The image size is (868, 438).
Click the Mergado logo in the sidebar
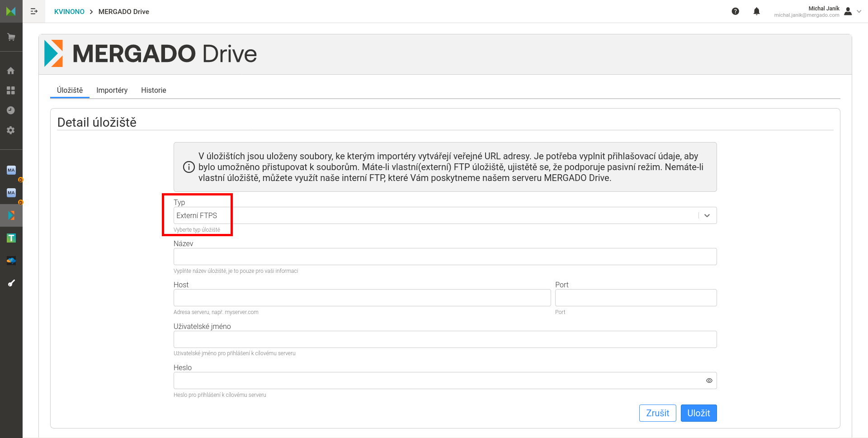pyautogui.click(x=11, y=11)
